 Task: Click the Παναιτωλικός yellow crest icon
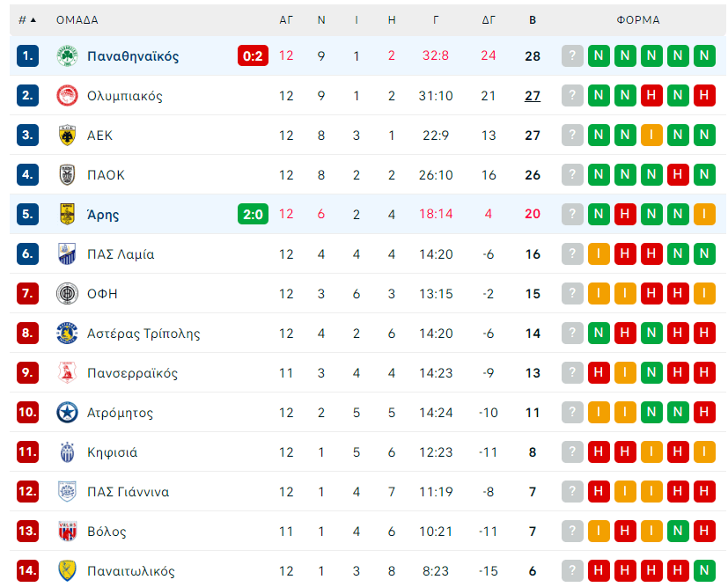point(68,571)
